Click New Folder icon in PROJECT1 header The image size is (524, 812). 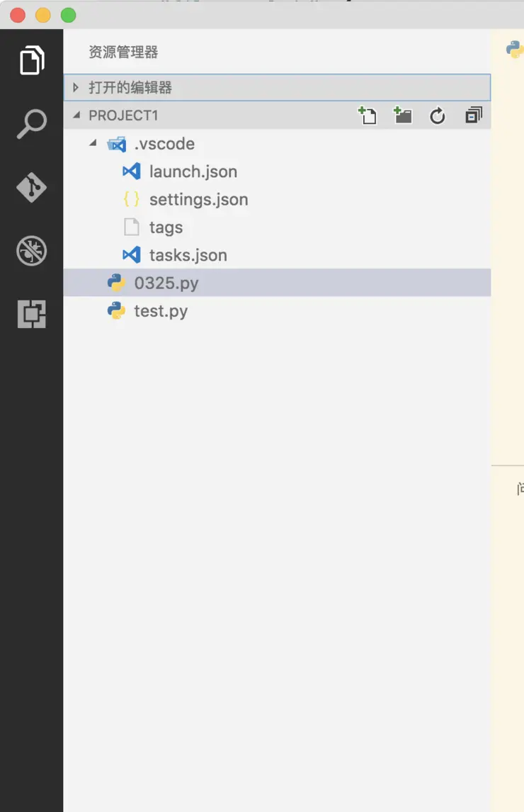(x=403, y=115)
